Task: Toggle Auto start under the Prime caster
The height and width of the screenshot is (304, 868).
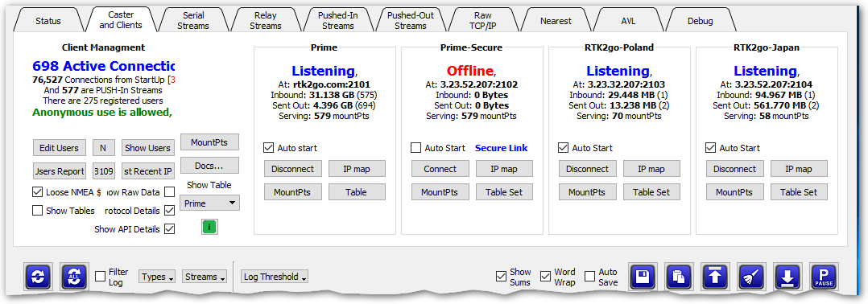Action: click(268, 148)
